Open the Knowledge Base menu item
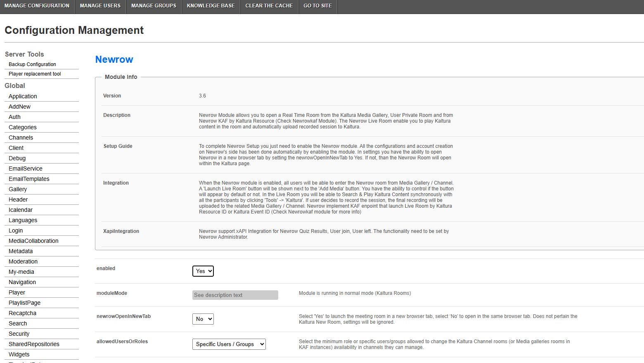The height and width of the screenshot is (363, 644). pyautogui.click(x=211, y=6)
